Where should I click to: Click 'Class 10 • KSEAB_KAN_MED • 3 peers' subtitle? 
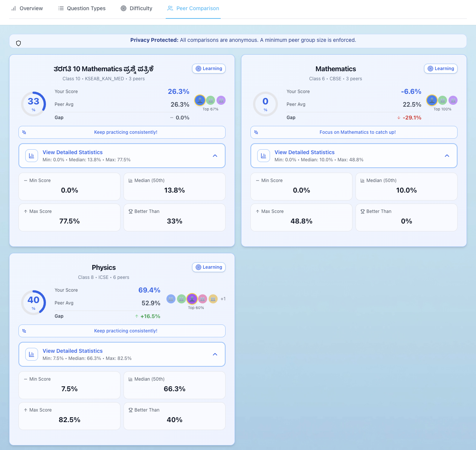click(x=104, y=79)
